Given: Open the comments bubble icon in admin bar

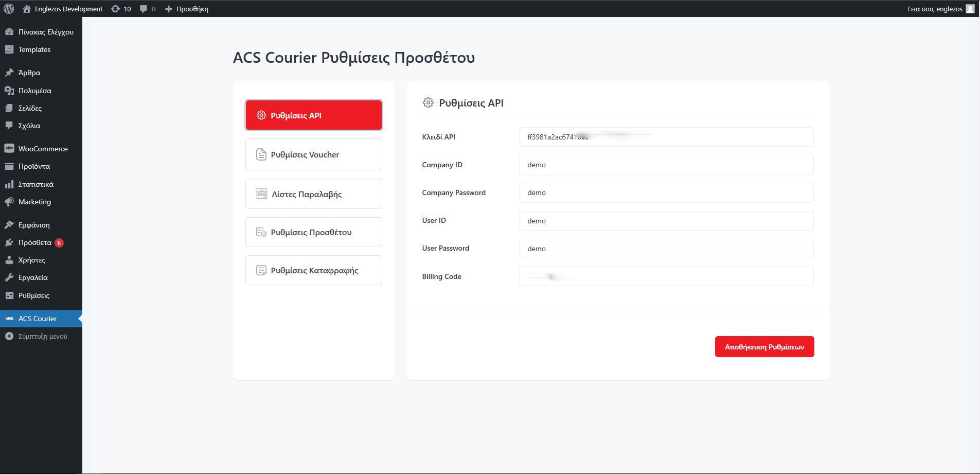Looking at the screenshot, I should point(144,9).
